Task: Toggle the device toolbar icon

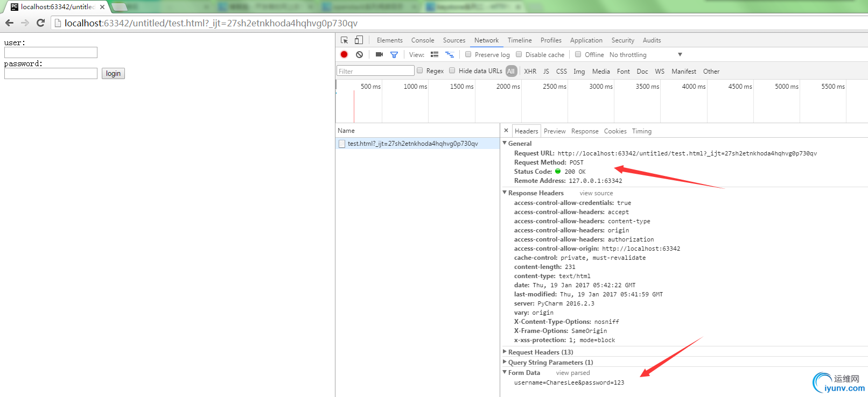Action: point(359,40)
